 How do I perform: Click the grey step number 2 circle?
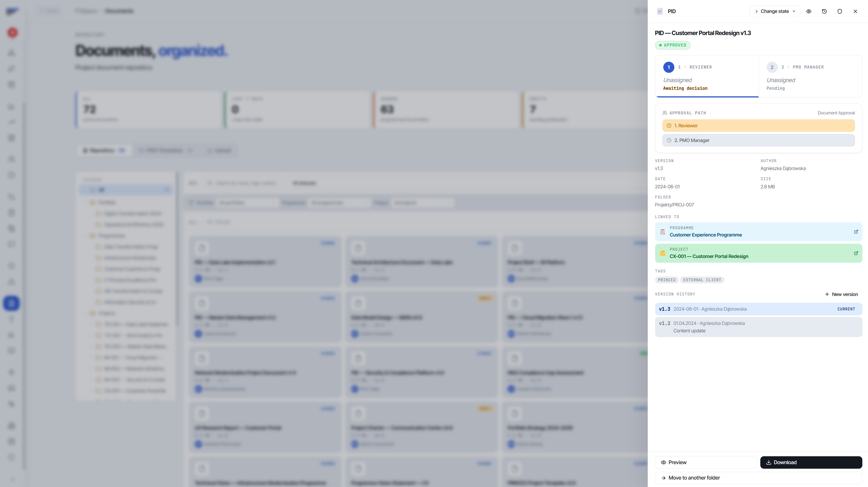coord(772,67)
